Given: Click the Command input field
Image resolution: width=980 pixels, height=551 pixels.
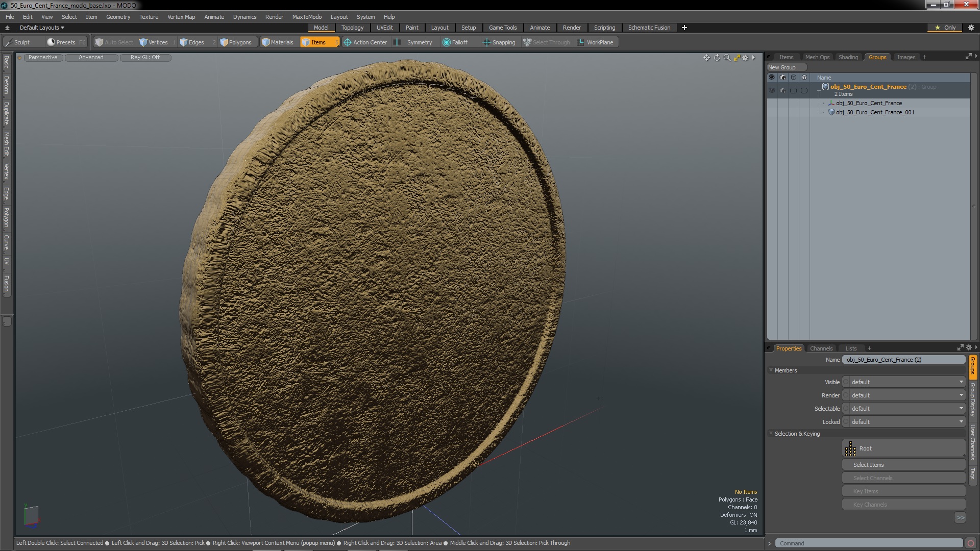Looking at the screenshot, I should coord(868,543).
